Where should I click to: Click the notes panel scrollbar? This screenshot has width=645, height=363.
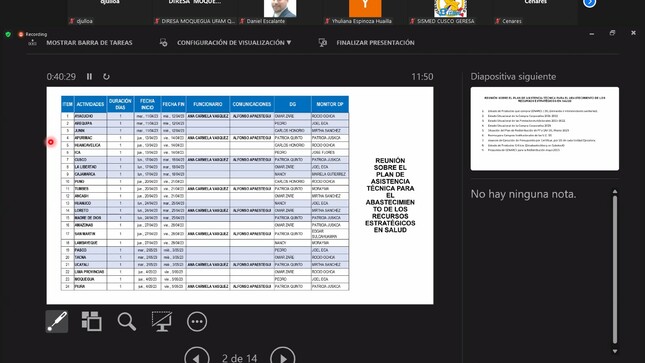pos(615,270)
